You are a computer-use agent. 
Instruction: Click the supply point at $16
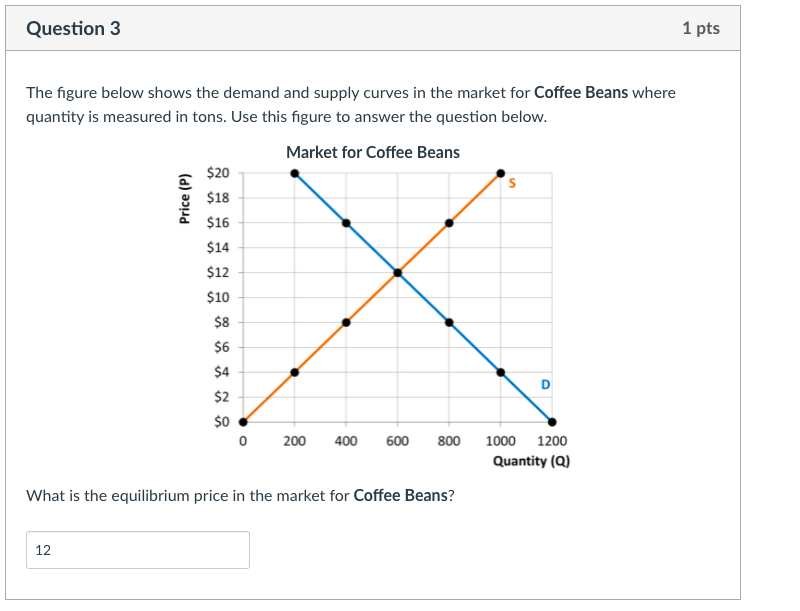pyautogui.click(x=448, y=222)
